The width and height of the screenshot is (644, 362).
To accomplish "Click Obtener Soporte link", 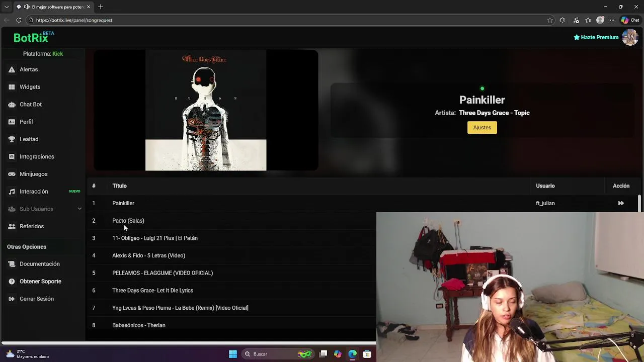I will (40, 282).
